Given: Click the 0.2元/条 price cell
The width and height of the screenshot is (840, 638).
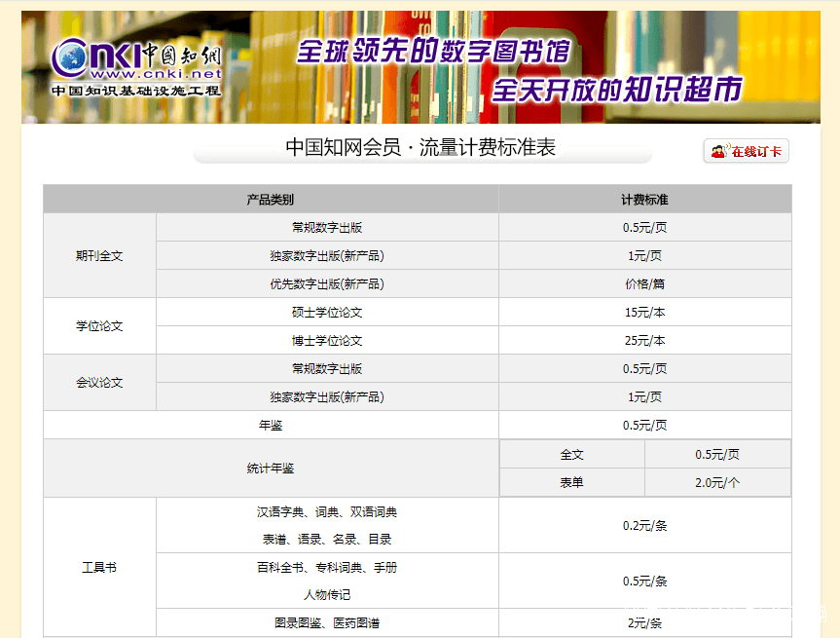Looking at the screenshot, I should [x=645, y=525].
